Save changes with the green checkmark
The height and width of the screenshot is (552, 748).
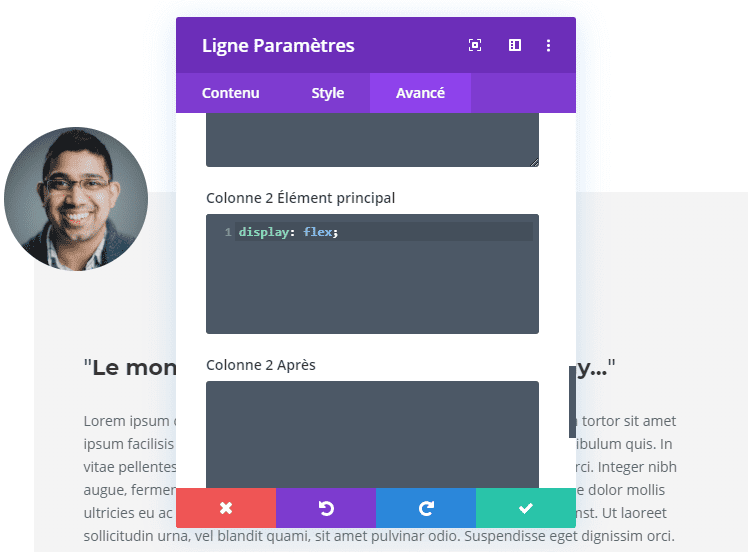tap(526, 508)
